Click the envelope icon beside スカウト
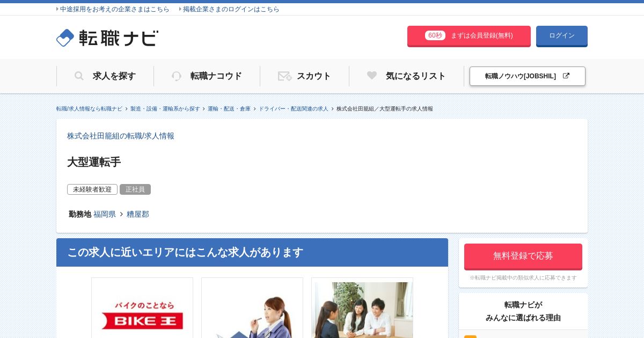The image size is (644, 338). point(285,76)
